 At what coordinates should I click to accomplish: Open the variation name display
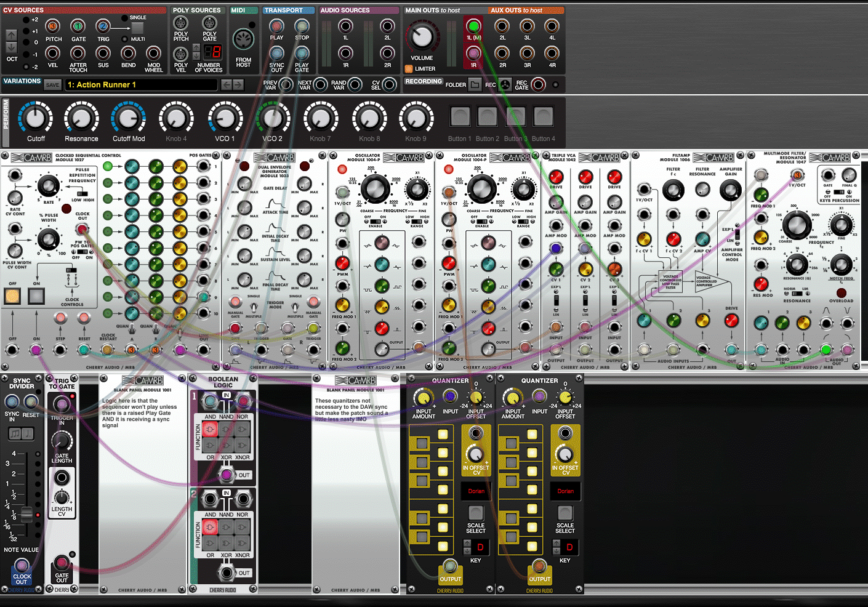click(141, 84)
